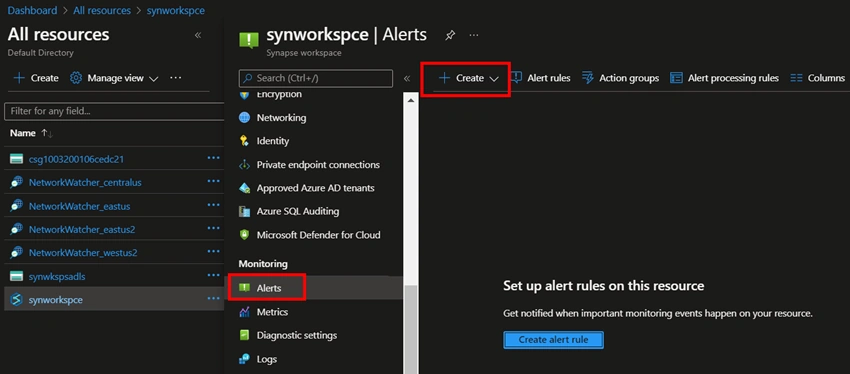Screen dimensions: 850x374
Task: Collapse the All resources panel
Action: [198, 35]
